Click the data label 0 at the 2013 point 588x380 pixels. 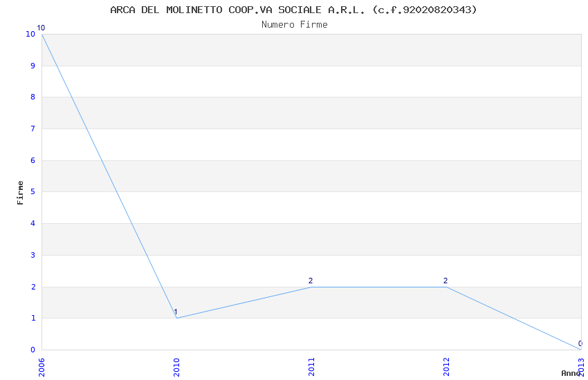coord(580,343)
